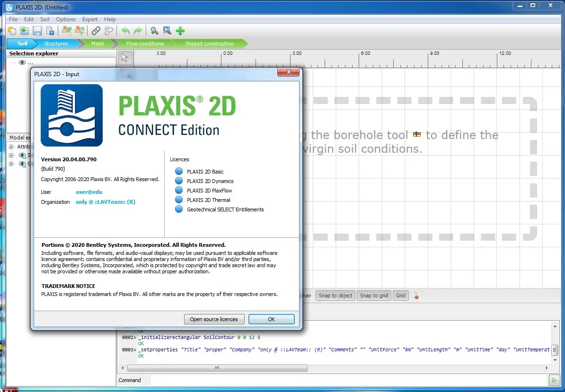
Task: Click the TRADEMARK NOTICE heading
Action: (x=69, y=286)
